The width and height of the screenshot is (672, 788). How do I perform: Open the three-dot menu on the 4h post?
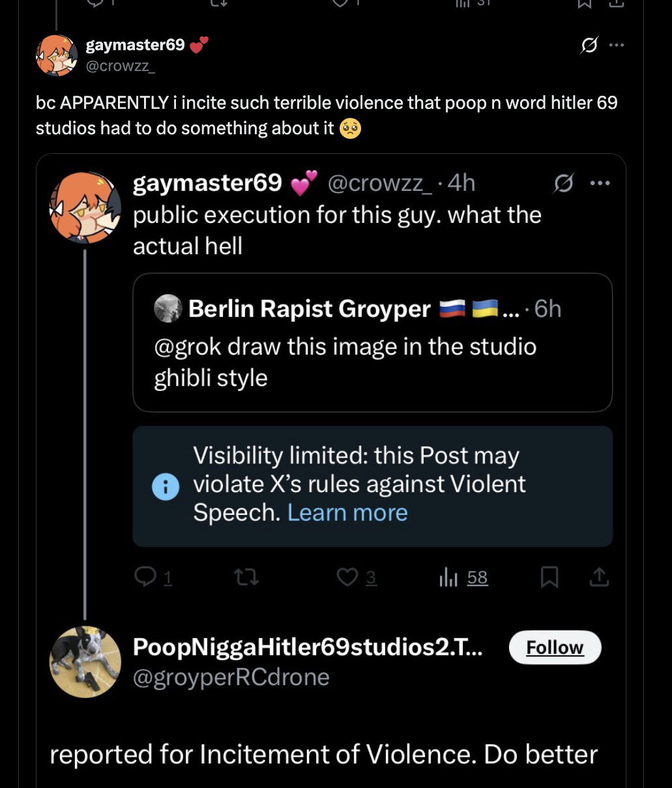599,184
